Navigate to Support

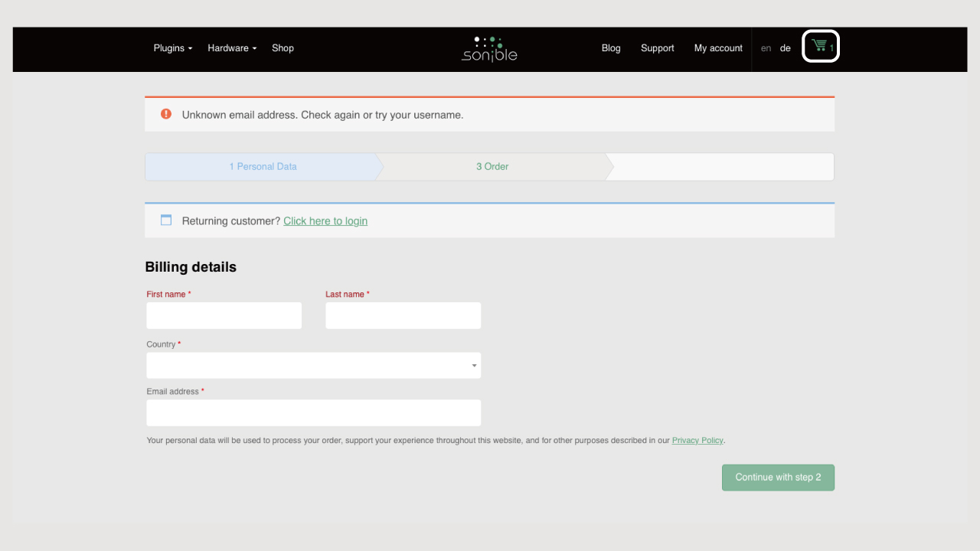point(657,48)
